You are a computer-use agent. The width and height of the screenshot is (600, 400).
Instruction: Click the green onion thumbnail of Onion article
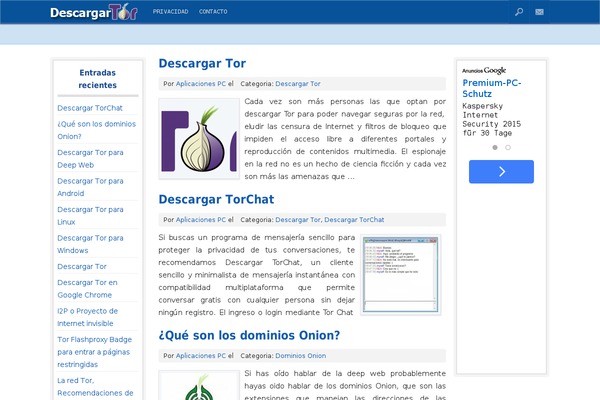199,385
